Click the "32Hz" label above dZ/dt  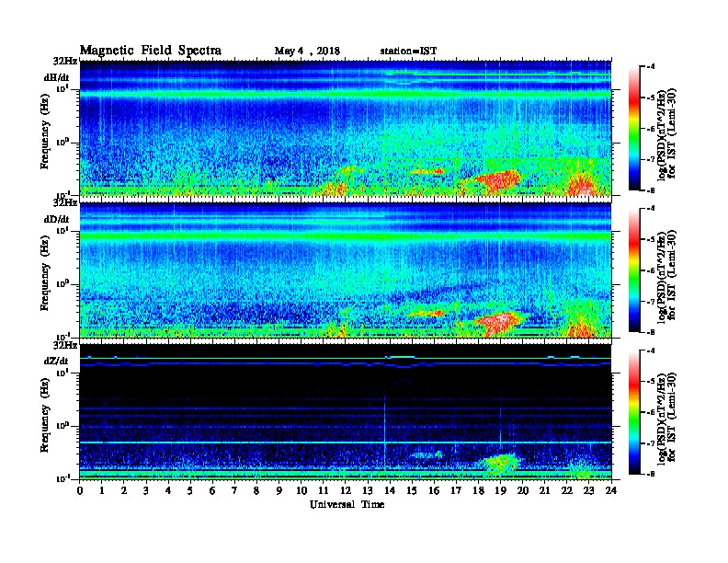coord(65,345)
